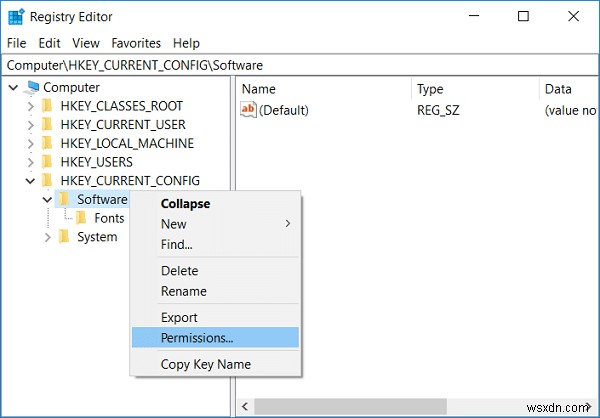Image resolution: width=600 pixels, height=418 pixels.
Task: Choose Permissions... from the context menu
Action: click(x=197, y=338)
